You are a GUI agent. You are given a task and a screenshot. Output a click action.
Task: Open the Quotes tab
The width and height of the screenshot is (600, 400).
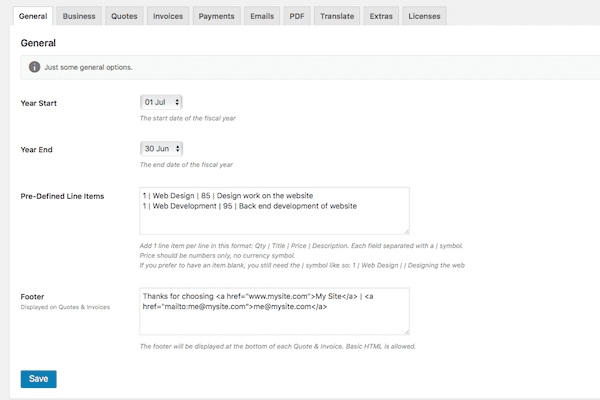[124, 16]
